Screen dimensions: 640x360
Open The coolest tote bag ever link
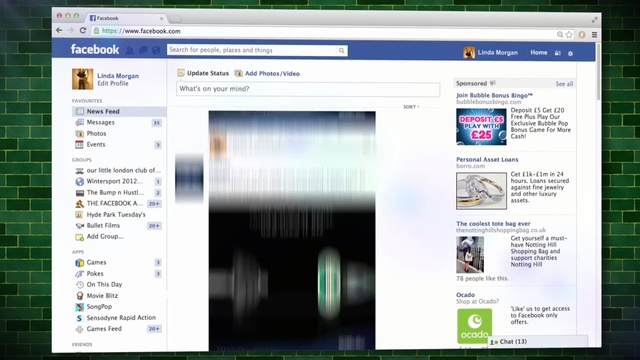pyautogui.click(x=493, y=224)
